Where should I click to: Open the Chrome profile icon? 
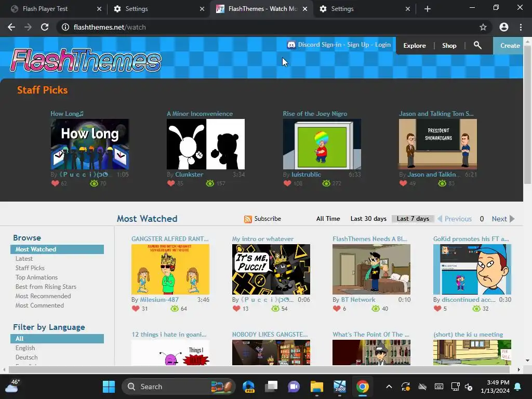504,27
